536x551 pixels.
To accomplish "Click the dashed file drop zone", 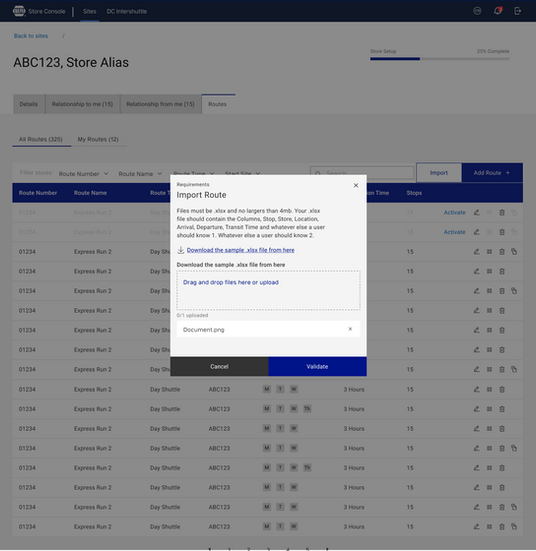I will point(269,290).
